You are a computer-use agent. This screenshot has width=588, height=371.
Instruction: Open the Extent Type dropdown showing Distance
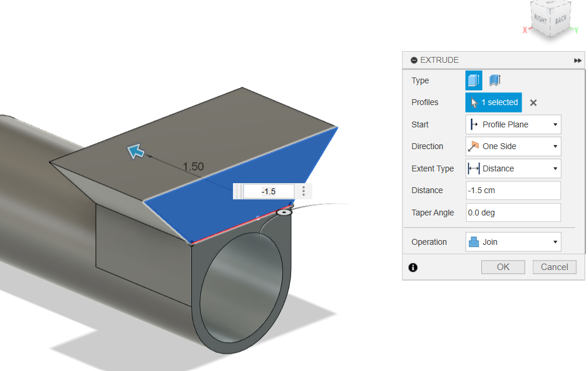pos(513,168)
